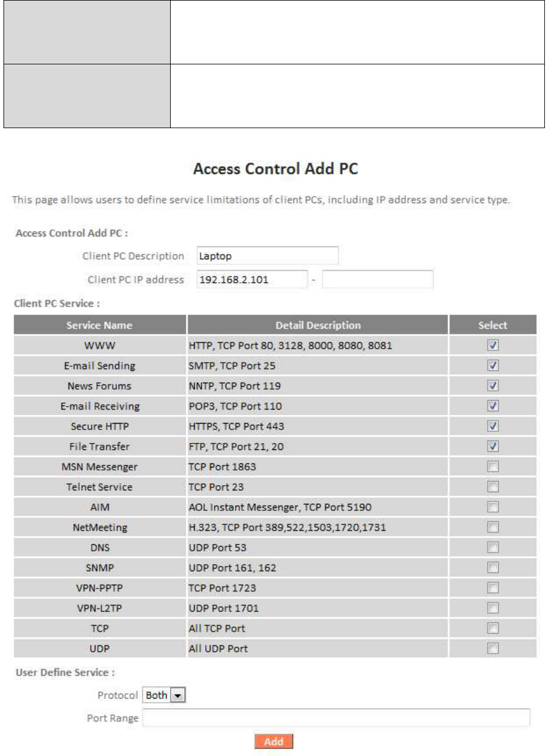This screenshot has height=756, width=549.
Task: Select the AIM service checkbox
Action: (493, 507)
